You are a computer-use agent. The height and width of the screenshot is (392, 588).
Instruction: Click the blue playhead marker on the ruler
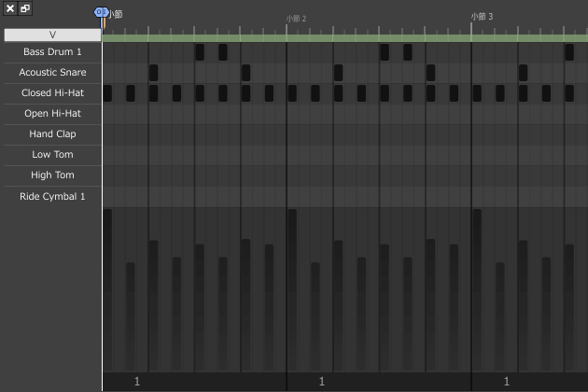pos(102,13)
